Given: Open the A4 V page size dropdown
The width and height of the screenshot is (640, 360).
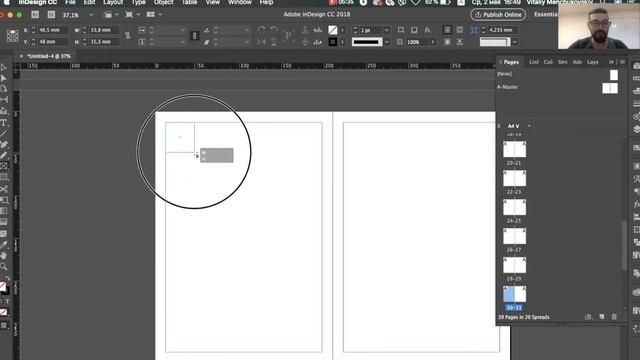Looking at the screenshot, I should 529,126.
